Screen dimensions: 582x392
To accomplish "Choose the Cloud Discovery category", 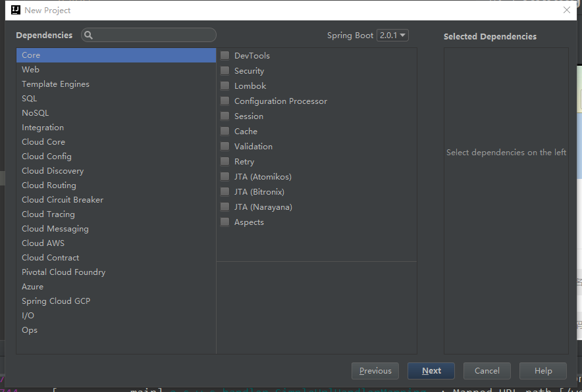I will (53, 171).
